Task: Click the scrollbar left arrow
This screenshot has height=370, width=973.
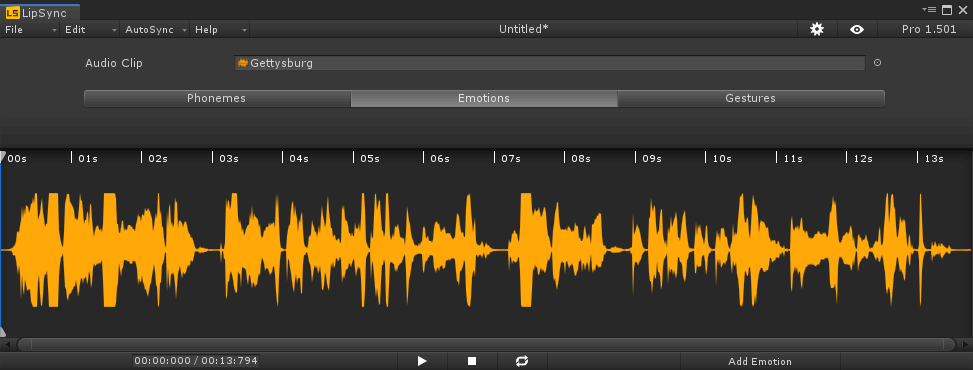Action: pyautogui.click(x=7, y=344)
